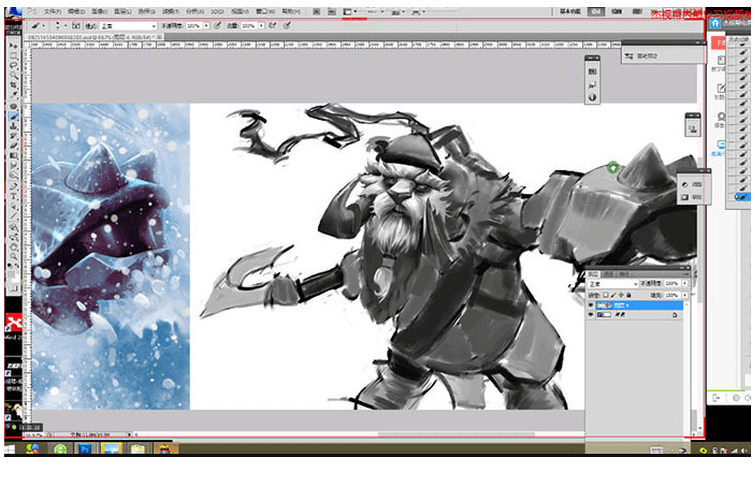The height and width of the screenshot is (479, 755).
Task: Select the Hand tool
Action: [13, 248]
